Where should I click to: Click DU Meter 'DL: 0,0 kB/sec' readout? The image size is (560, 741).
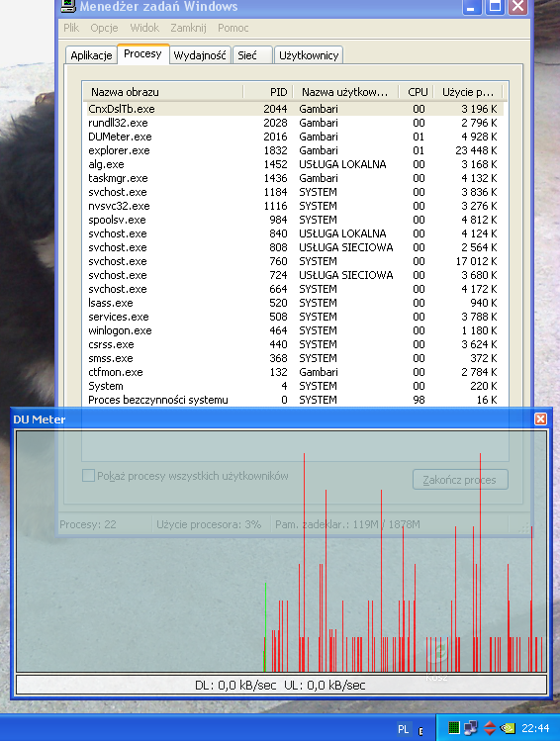(235, 686)
